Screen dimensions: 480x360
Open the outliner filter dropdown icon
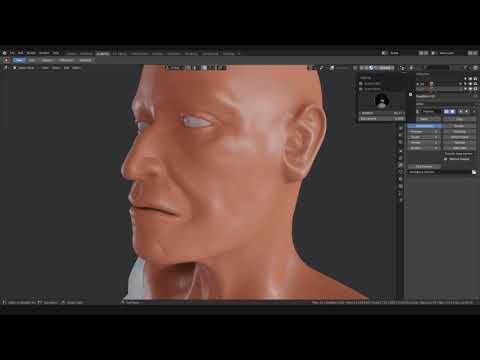(467, 68)
